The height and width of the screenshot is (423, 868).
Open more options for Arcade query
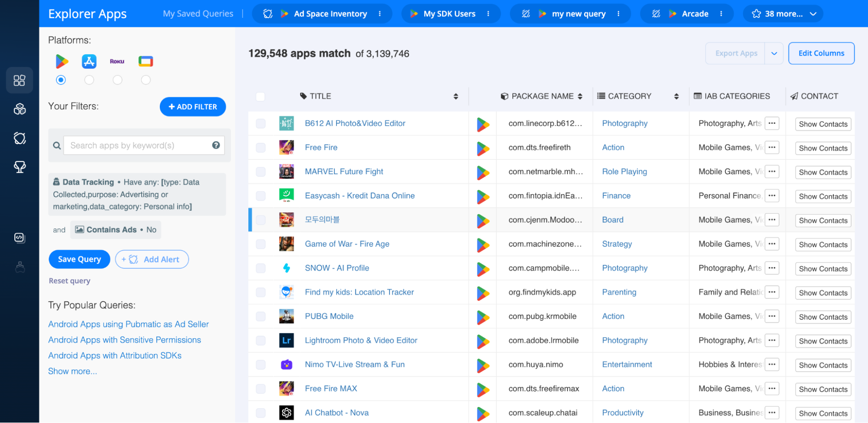[721, 13]
